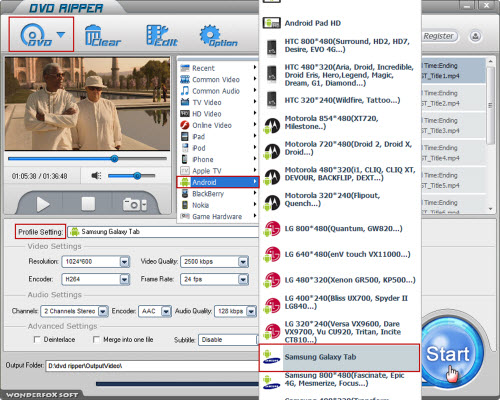Open the Profile Setting combo box
The height and width of the screenshot is (400, 500).
(x=163, y=232)
